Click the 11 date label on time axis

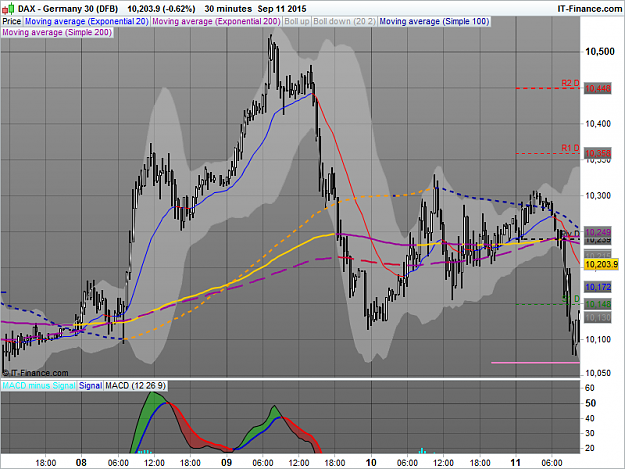point(516,463)
